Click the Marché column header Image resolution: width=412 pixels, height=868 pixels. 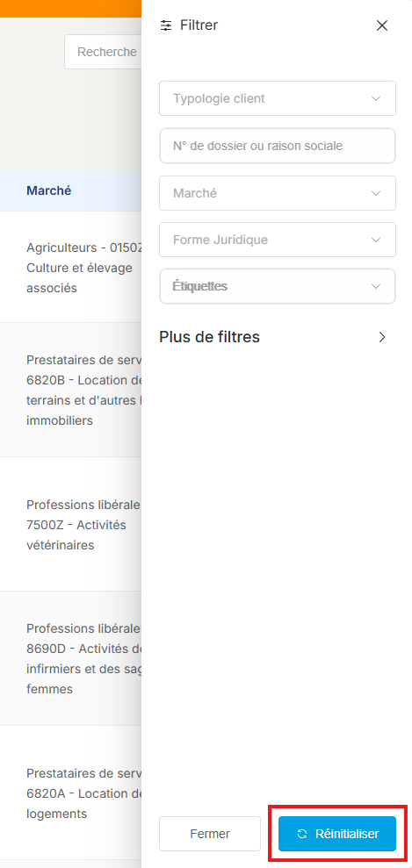point(48,190)
